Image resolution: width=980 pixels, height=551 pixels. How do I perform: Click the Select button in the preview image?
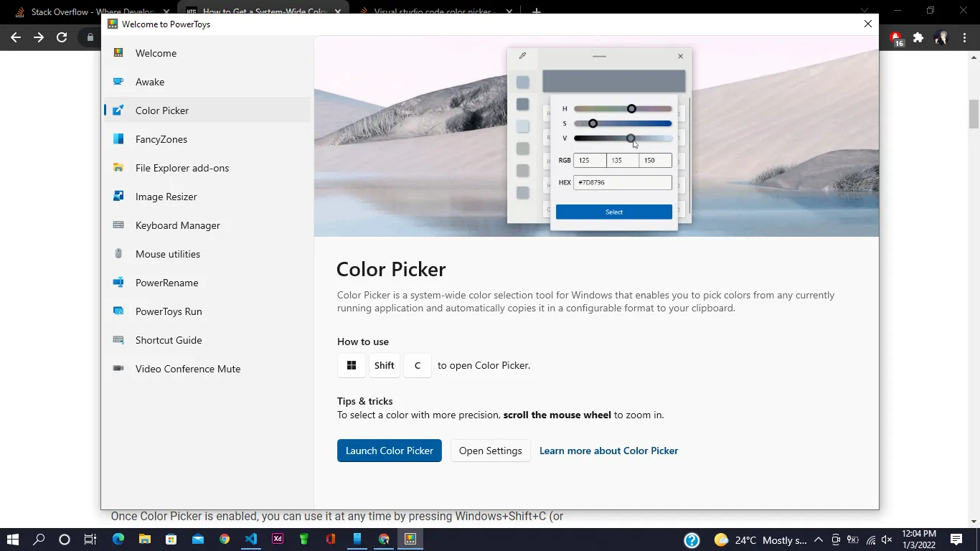click(x=614, y=212)
